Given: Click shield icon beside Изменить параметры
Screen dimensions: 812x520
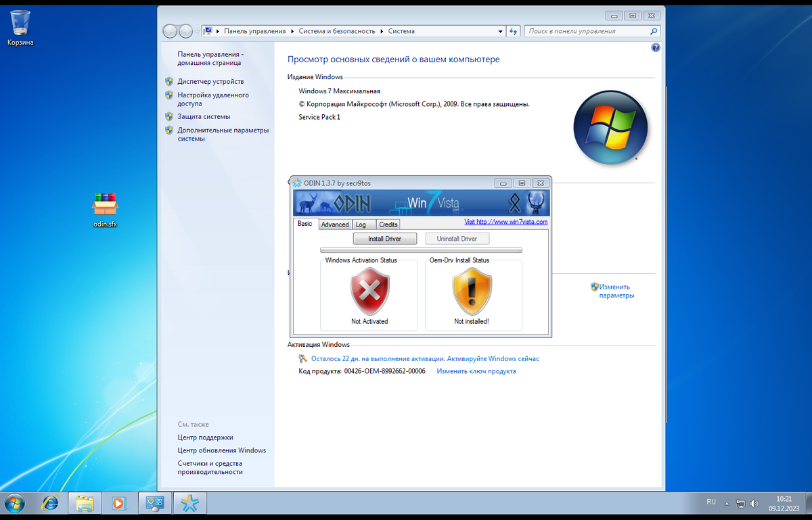Looking at the screenshot, I should pyautogui.click(x=594, y=287).
